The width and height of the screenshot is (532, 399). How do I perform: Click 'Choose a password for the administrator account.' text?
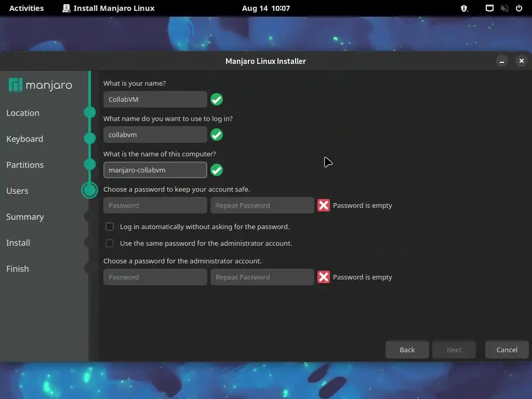[182, 261]
